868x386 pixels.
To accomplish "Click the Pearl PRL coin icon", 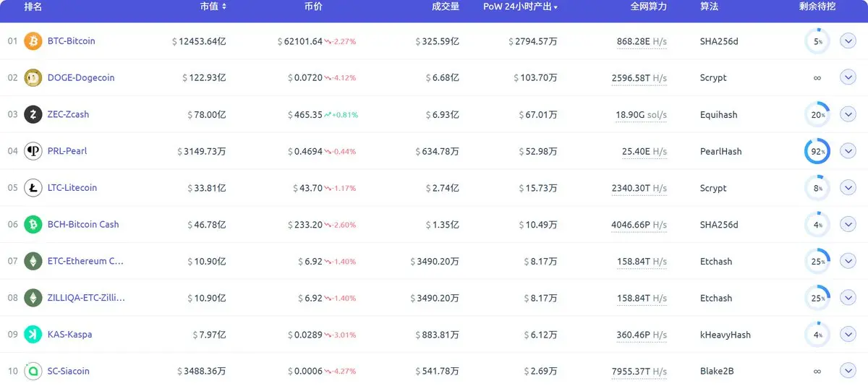I will tap(33, 151).
